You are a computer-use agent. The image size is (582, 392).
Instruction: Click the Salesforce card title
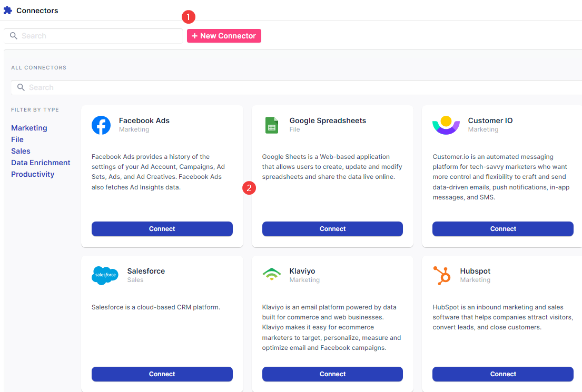click(146, 271)
